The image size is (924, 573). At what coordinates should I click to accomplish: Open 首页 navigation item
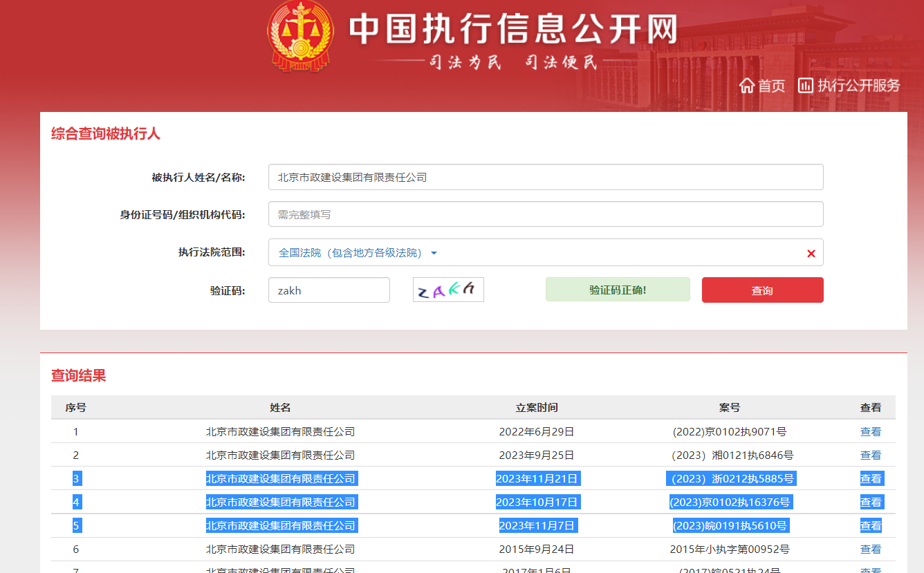click(x=771, y=86)
